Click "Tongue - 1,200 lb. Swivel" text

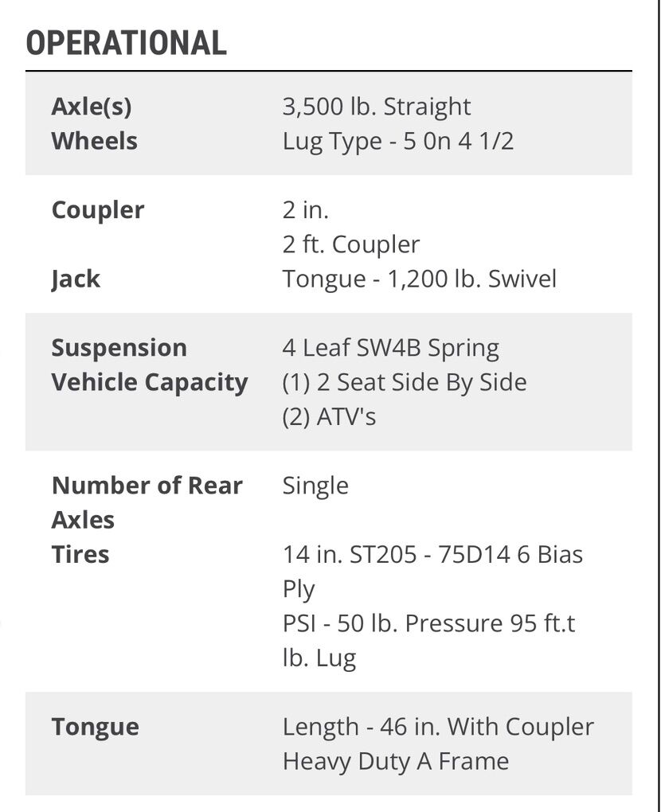[419, 279]
